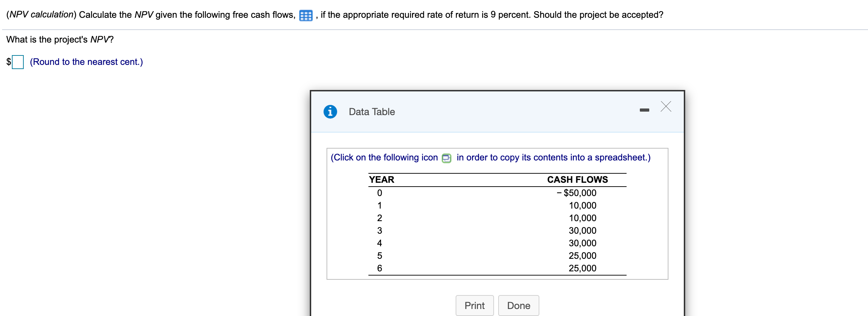Click the Done button
The height and width of the screenshot is (316, 868).
[518, 305]
